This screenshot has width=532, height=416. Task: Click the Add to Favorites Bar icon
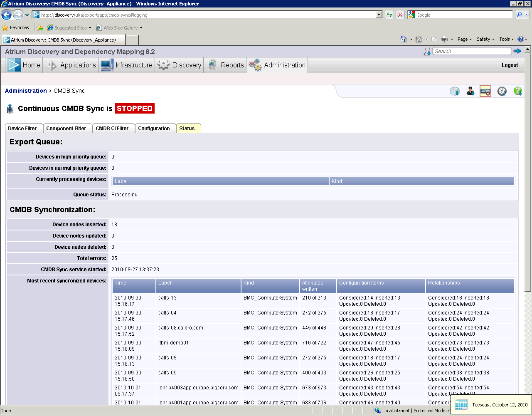pyautogui.click(x=40, y=28)
